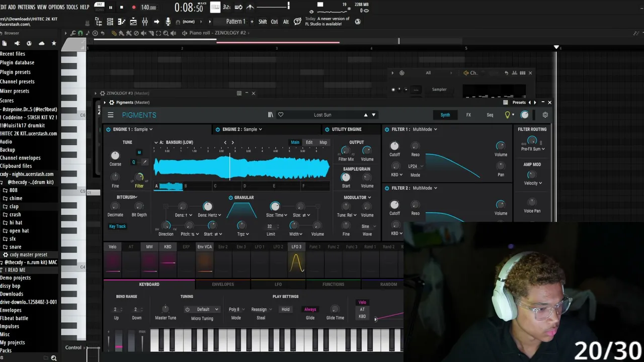Open the Pigments lightbulb sound design tips
Image resolution: width=644 pixels, height=362 pixels.
click(x=508, y=115)
